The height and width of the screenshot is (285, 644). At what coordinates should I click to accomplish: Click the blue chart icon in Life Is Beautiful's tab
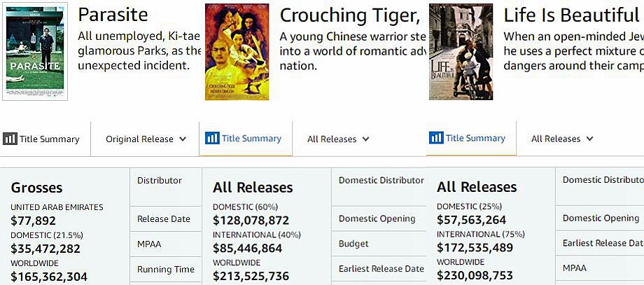[x=436, y=137]
